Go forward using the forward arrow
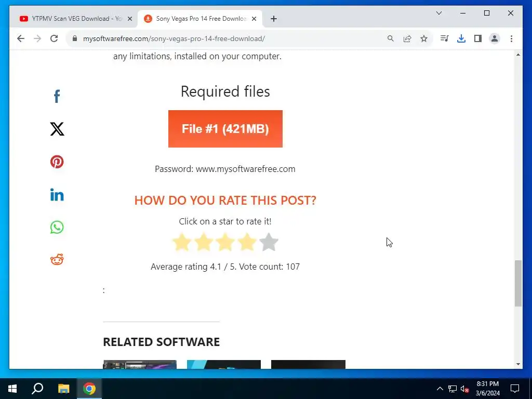The width and height of the screenshot is (532, 399). [37, 38]
